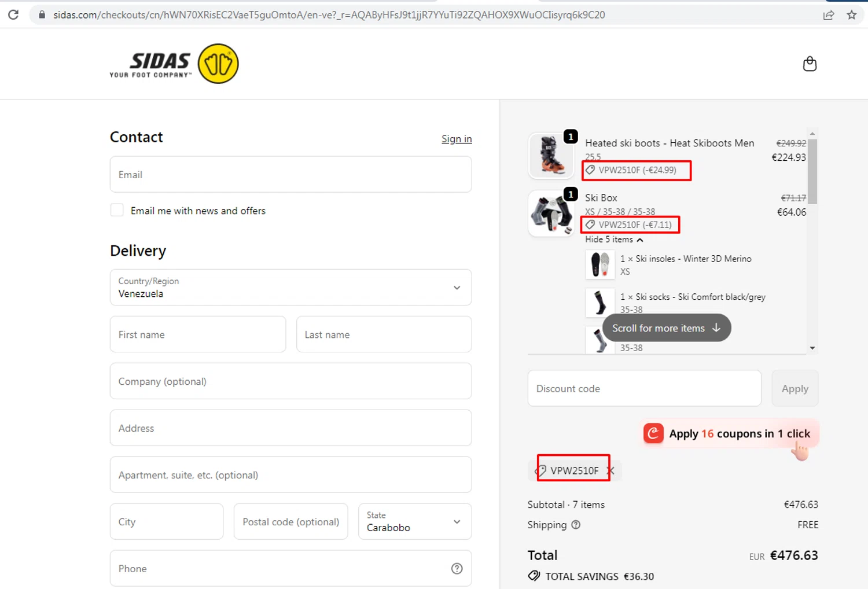This screenshot has height=589, width=868.
Task: Collapse the 'Hide 5 items' list
Action: [x=614, y=240]
